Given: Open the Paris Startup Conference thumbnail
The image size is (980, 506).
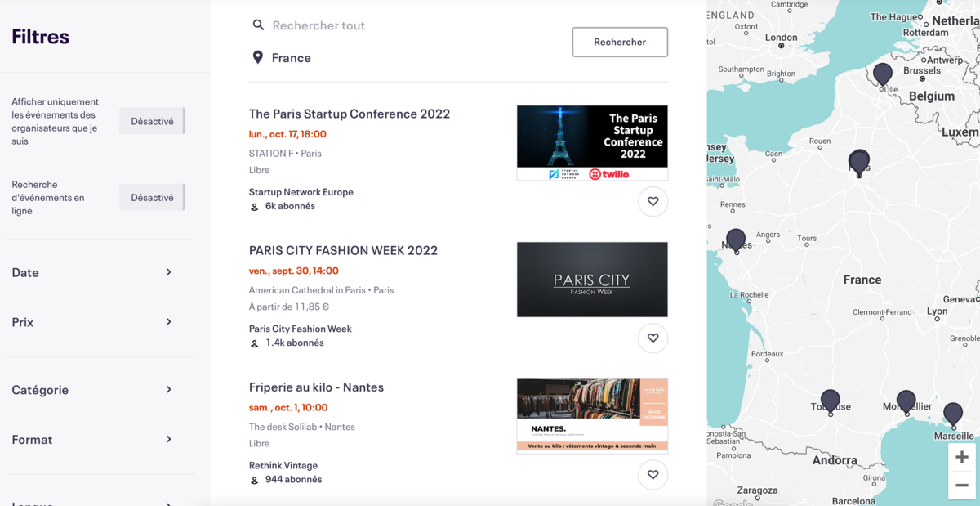Looking at the screenshot, I should click(592, 143).
